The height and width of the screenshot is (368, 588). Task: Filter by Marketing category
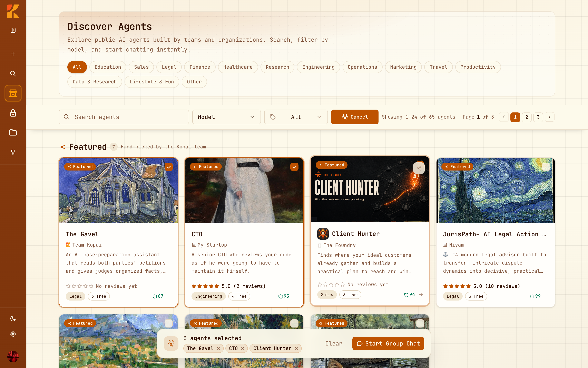403,67
